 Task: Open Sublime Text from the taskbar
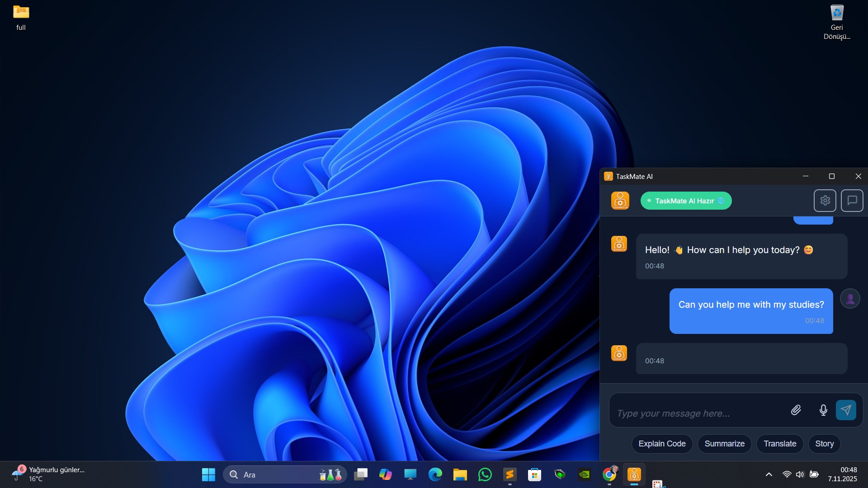pyautogui.click(x=509, y=474)
